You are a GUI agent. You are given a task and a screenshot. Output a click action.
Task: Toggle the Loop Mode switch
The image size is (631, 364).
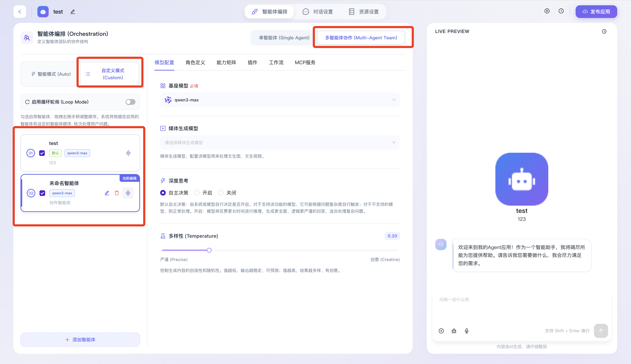130,102
